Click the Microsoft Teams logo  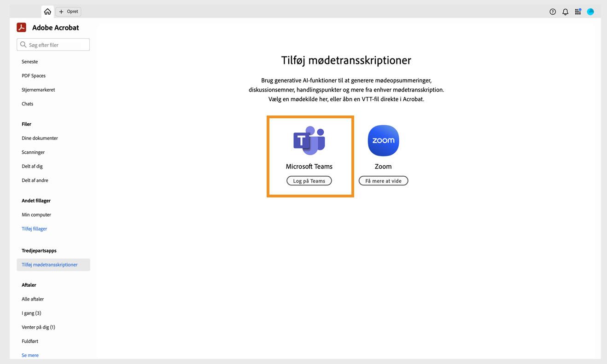point(309,140)
